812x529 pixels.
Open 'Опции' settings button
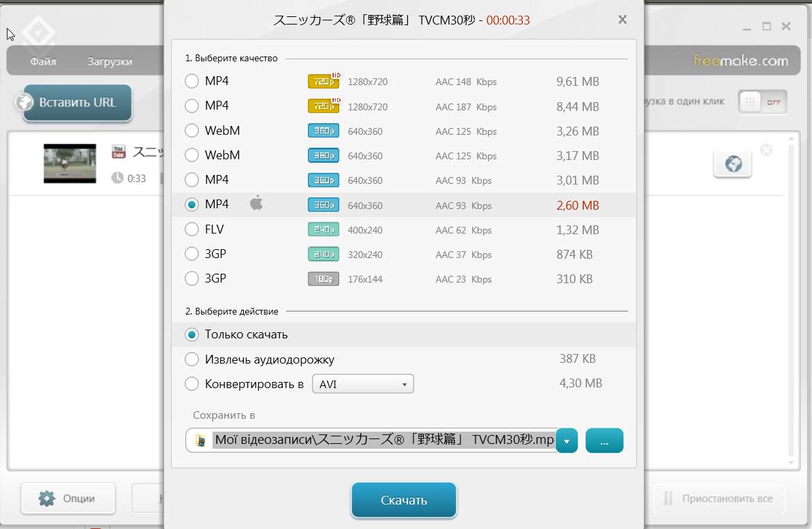(x=68, y=498)
